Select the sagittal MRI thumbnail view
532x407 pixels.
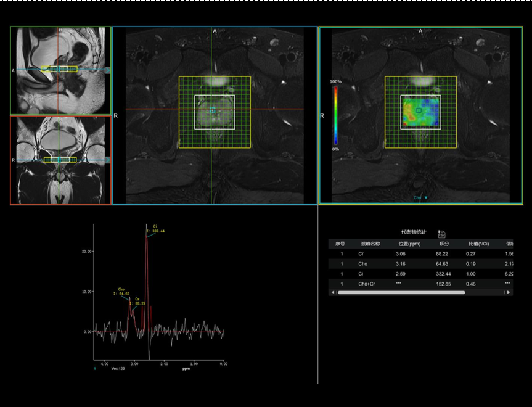(60, 70)
